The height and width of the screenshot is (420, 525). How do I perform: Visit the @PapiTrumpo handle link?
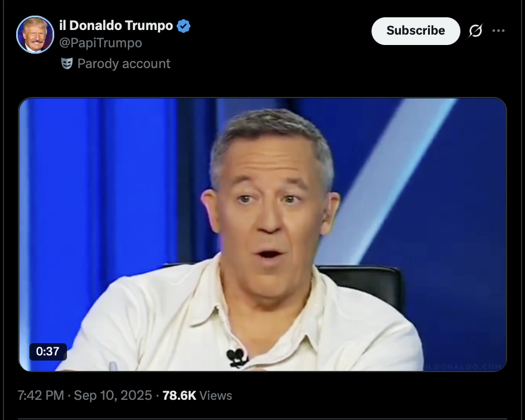click(x=100, y=43)
